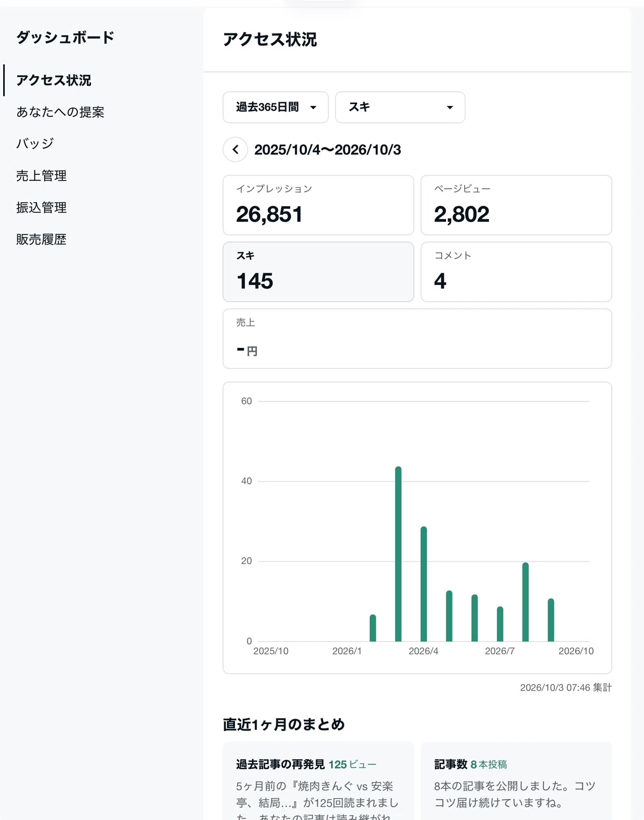
Task: Click the chart bar above 2026/4
Action: point(423,584)
